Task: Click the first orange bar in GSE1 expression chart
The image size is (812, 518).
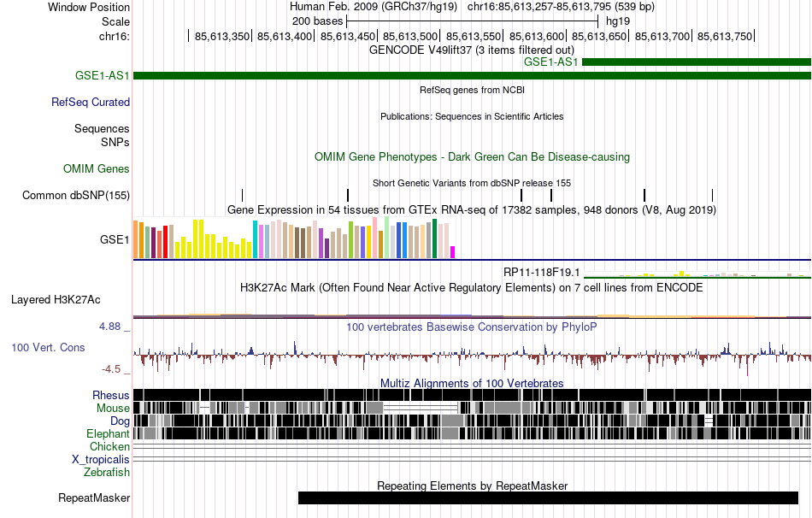Action: [136, 239]
